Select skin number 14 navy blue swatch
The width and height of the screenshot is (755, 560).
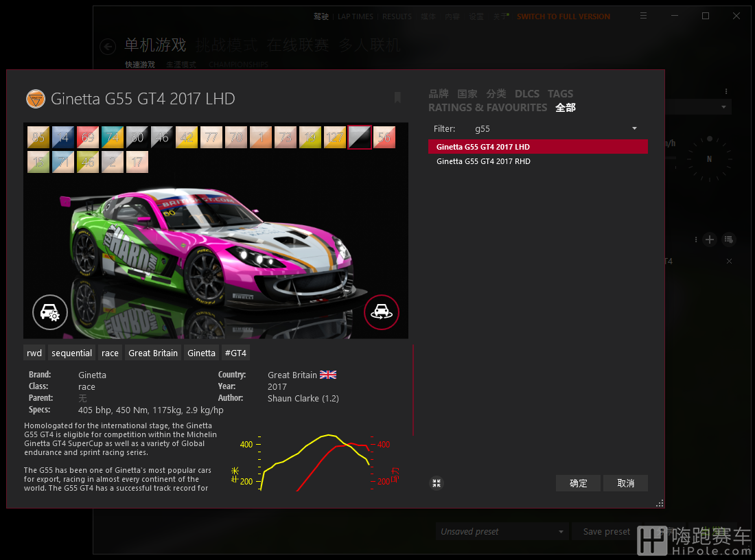point(63,137)
